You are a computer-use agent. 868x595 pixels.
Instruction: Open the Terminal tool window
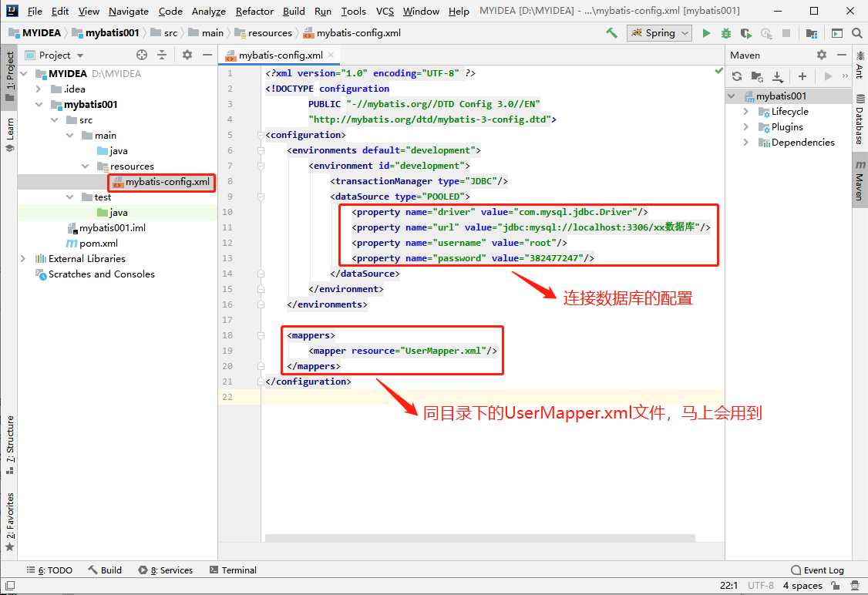[233, 570]
